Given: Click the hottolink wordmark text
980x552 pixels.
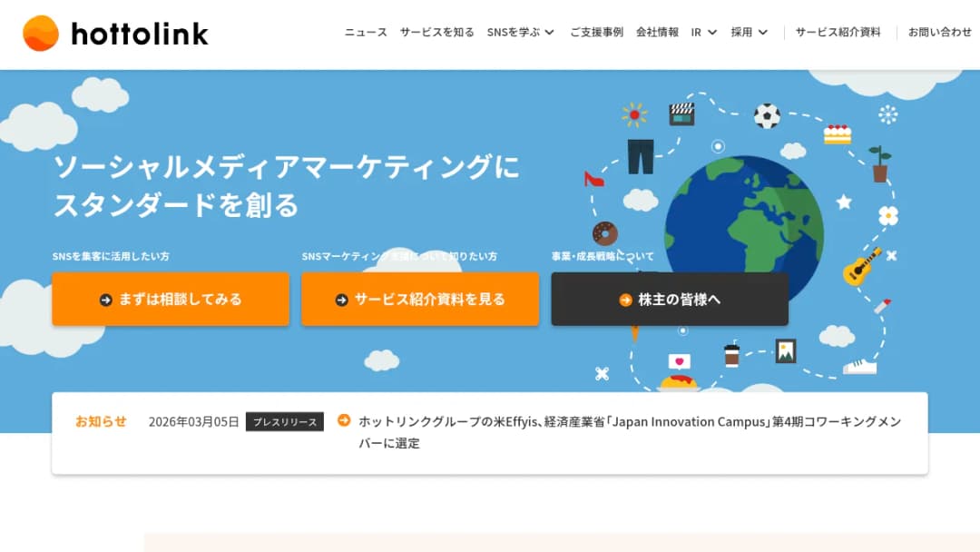Looking at the screenshot, I should pyautogui.click(x=140, y=34).
